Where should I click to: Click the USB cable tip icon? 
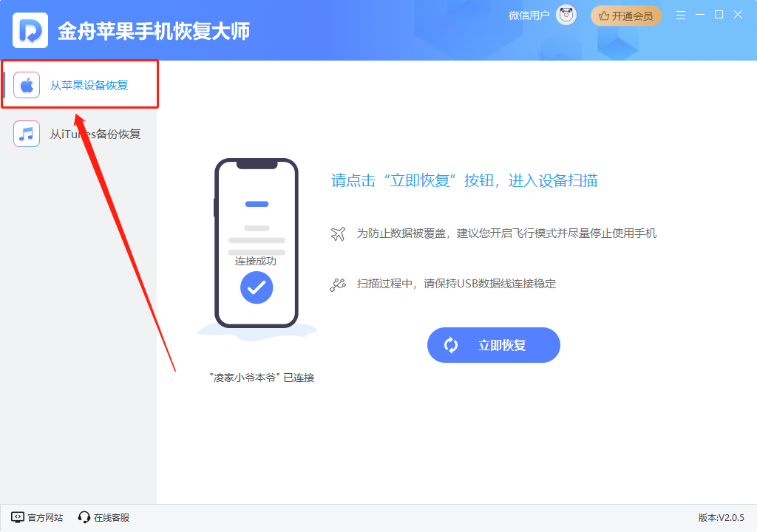coord(338,284)
